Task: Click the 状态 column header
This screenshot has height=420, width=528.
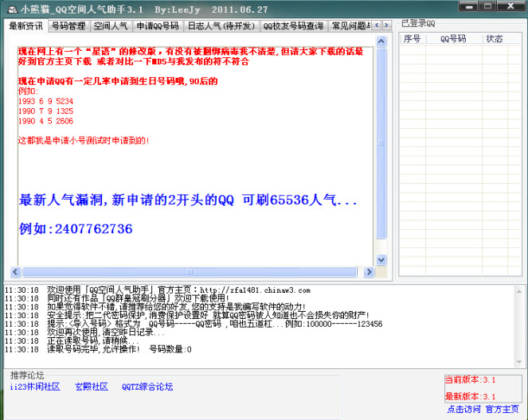Action: [x=495, y=39]
